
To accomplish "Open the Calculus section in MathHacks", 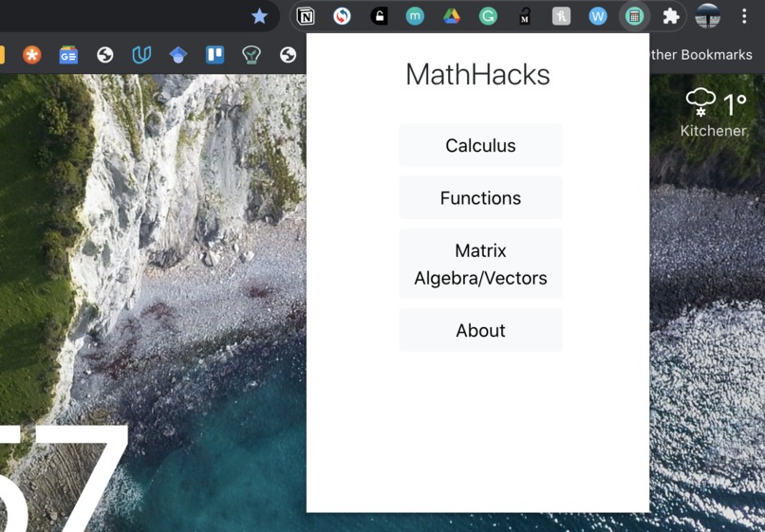I will (480, 145).
